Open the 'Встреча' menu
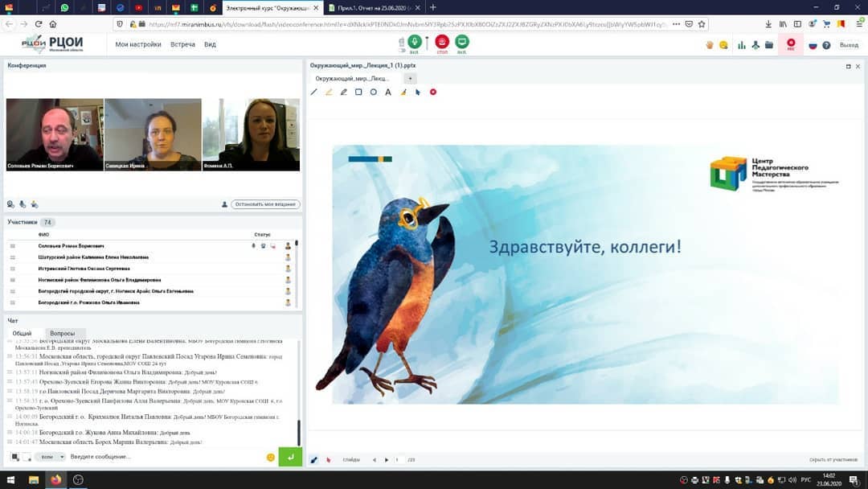This screenshot has width=868, height=489. coord(182,45)
